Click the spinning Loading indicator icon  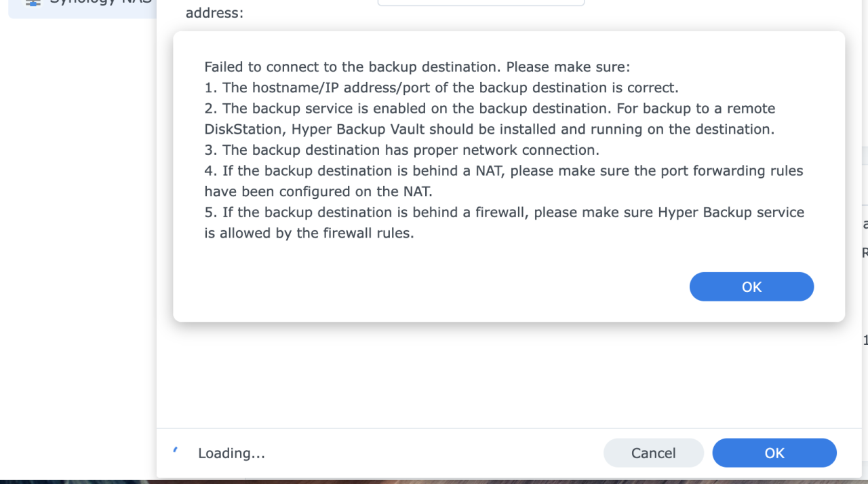[176, 451]
